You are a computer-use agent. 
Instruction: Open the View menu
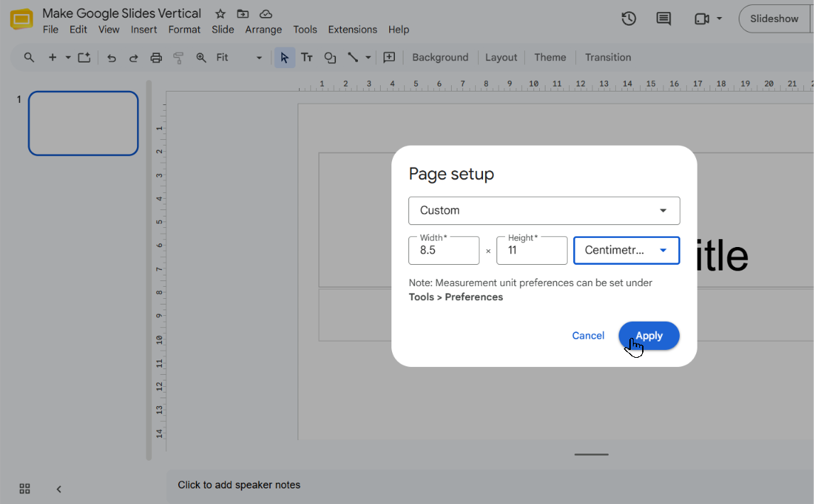click(x=109, y=30)
